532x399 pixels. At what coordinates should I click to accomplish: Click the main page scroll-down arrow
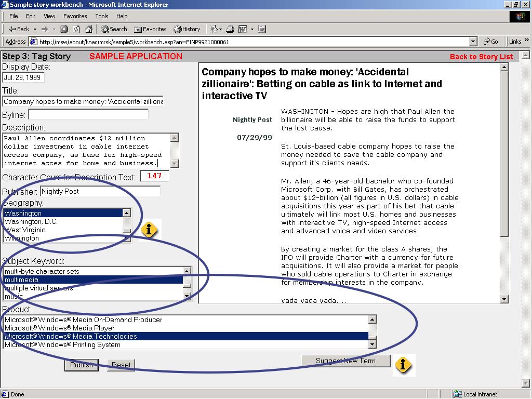pos(525,383)
